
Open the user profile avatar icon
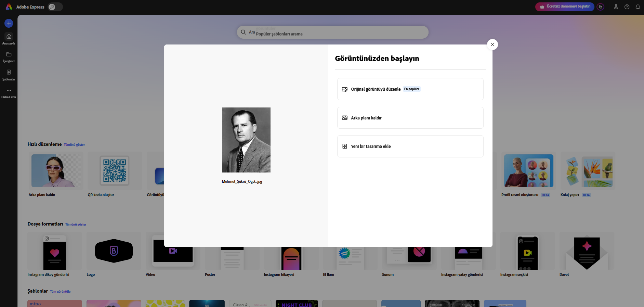click(x=601, y=7)
